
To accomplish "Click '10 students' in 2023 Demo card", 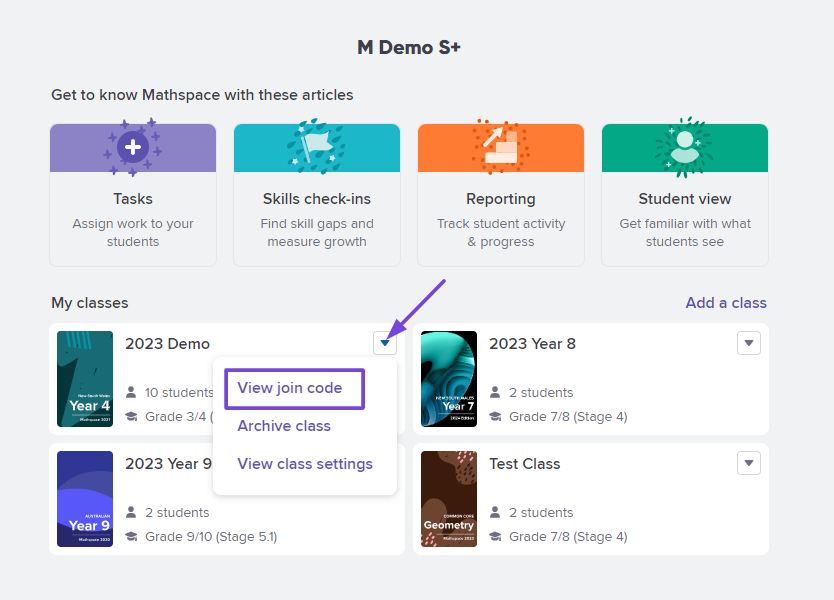I will click(x=179, y=393).
